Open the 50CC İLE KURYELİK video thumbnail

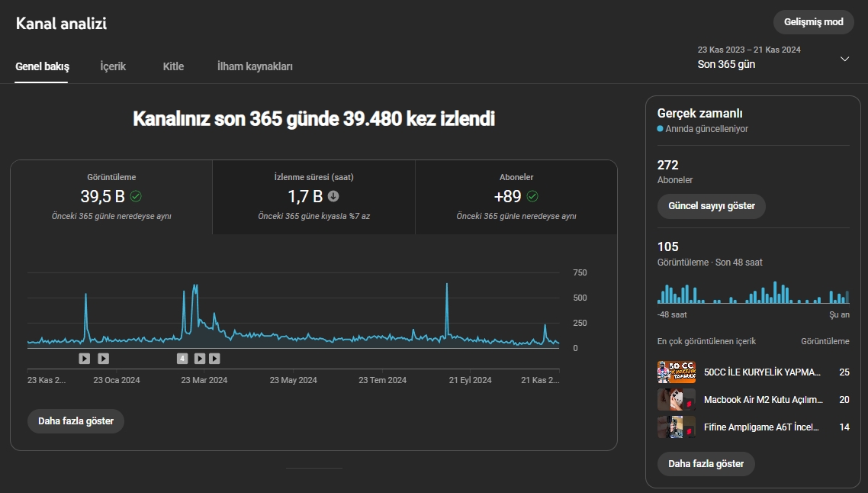pyautogui.click(x=677, y=372)
